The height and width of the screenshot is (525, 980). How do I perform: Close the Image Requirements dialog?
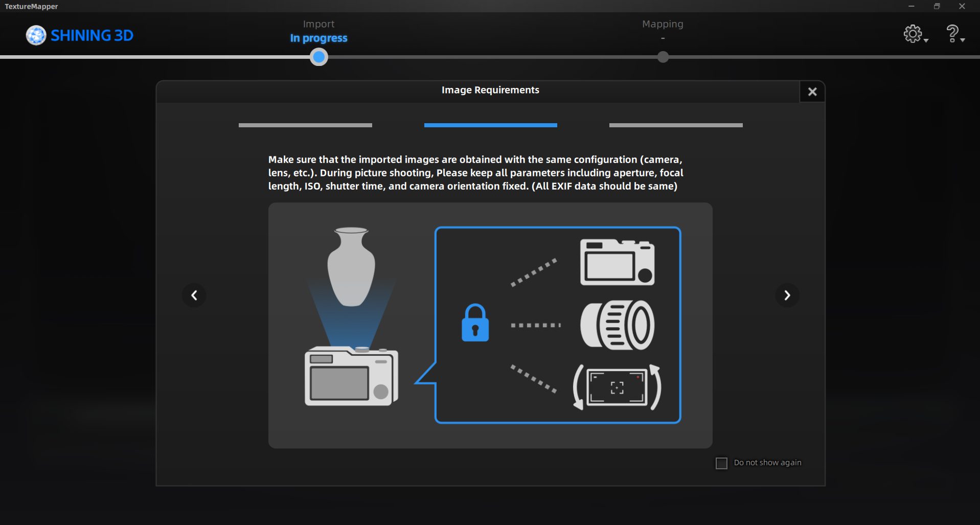tap(812, 92)
